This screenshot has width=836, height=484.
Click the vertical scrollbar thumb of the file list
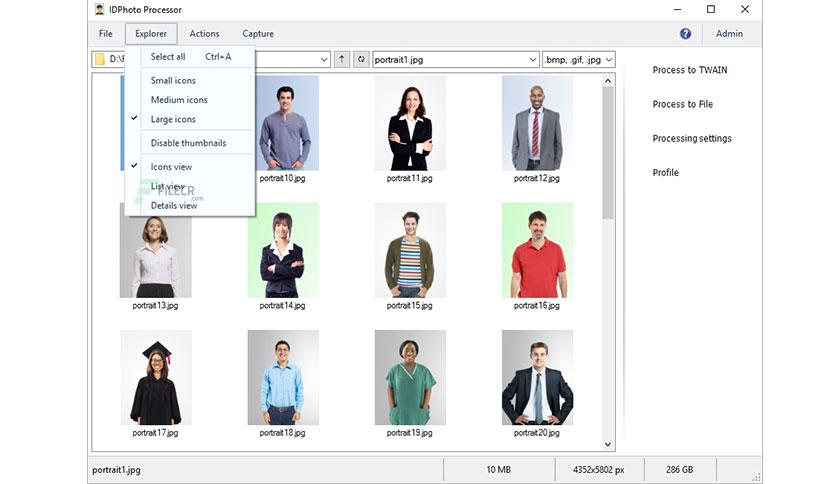click(608, 153)
